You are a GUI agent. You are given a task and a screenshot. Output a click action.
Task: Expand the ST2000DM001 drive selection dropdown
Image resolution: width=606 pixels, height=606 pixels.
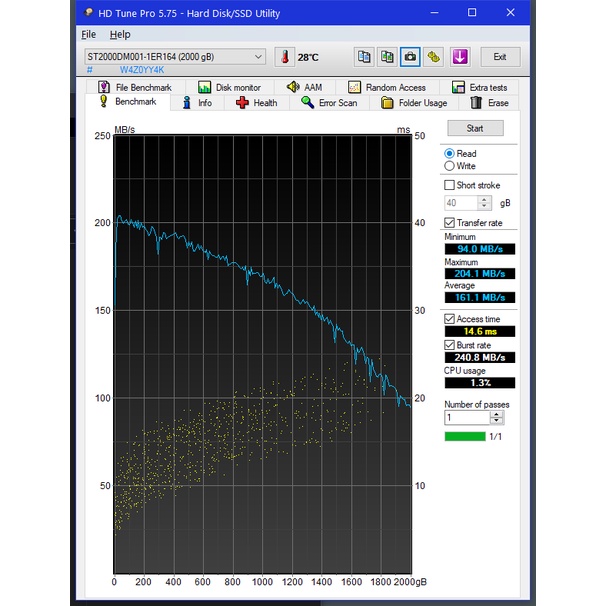pos(258,57)
